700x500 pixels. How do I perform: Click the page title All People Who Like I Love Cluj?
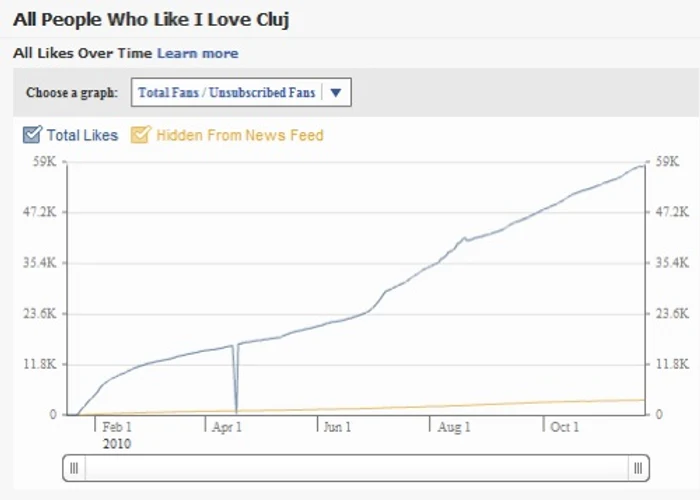pos(151,20)
